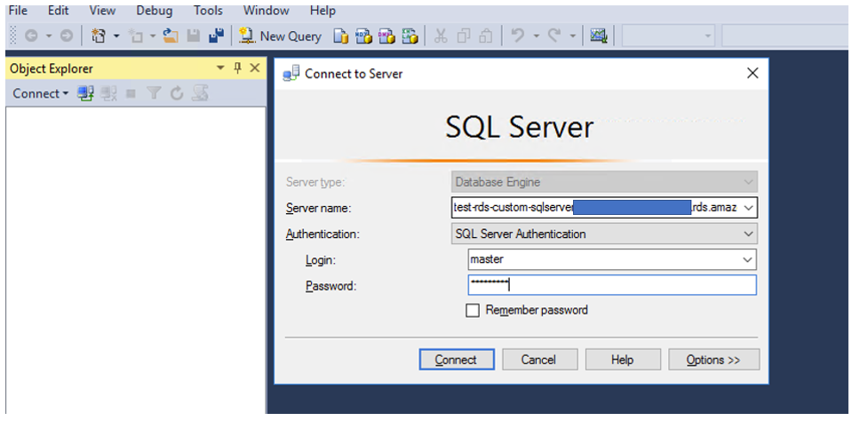Click the Navigate Backward toolbar icon
Viewport: 868px width, 421px height.
[31, 36]
